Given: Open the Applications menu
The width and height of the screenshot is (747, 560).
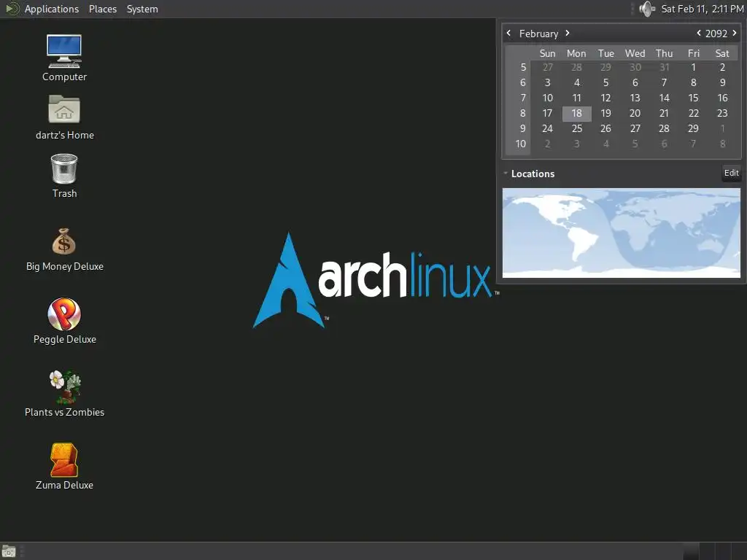Looking at the screenshot, I should pyautogui.click(x=52, y=9).
